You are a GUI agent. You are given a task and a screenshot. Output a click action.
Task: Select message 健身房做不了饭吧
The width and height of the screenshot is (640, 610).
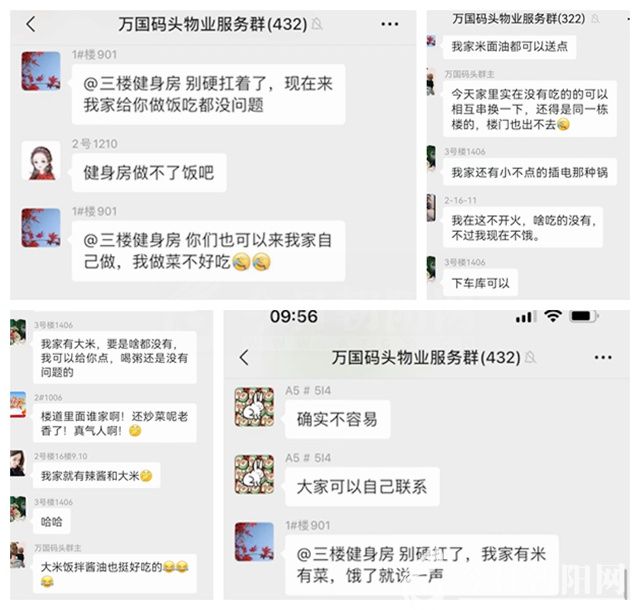pos(149,173)
